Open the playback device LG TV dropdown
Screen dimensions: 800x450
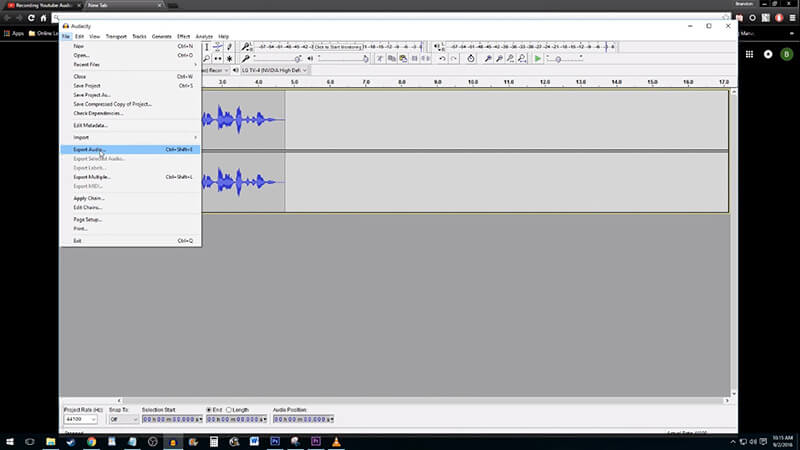coord(274,70)
